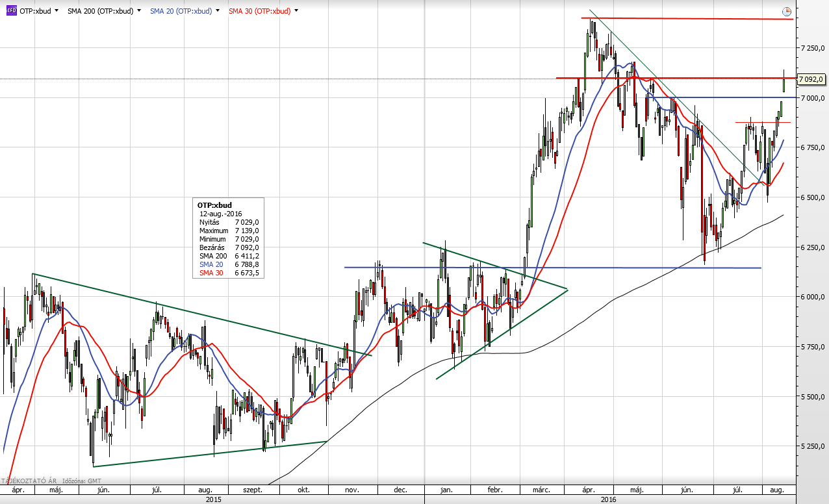Open the SMA 20 indicator dropdown arrow
Screen dimensions: 829x504
[x=218, y=11]
